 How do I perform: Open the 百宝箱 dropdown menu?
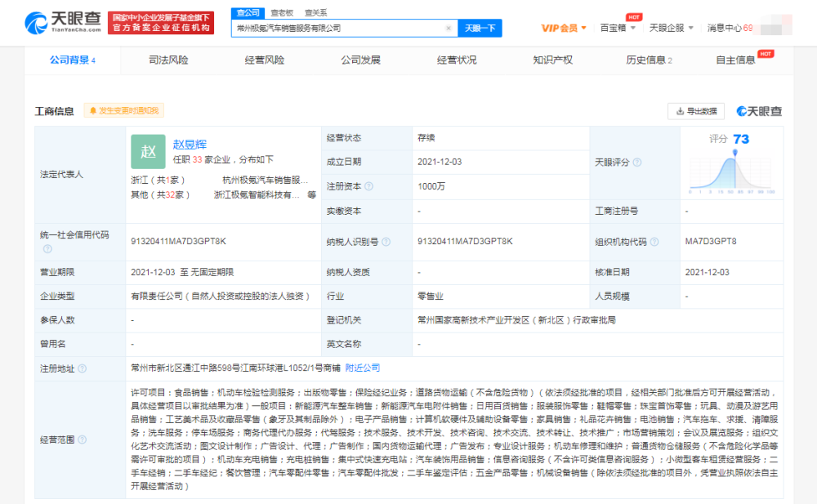coord(618,28)
